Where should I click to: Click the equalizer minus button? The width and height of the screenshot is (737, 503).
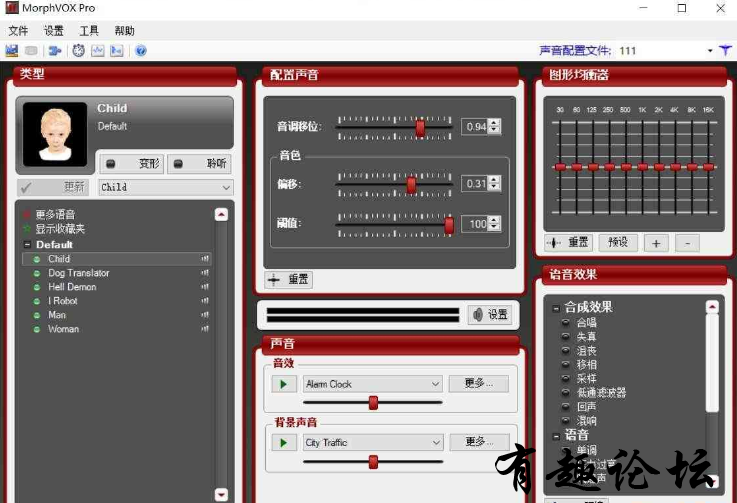(687, 243)
